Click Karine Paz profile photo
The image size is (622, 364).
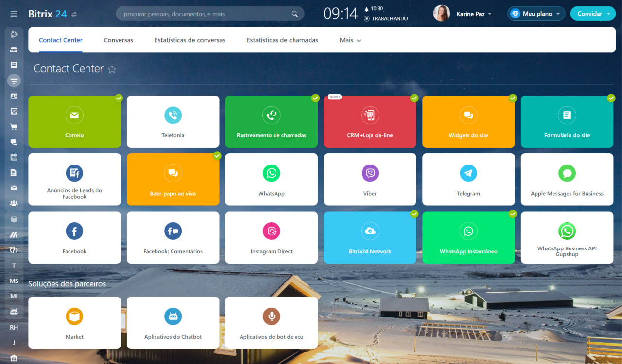[442, 14]
